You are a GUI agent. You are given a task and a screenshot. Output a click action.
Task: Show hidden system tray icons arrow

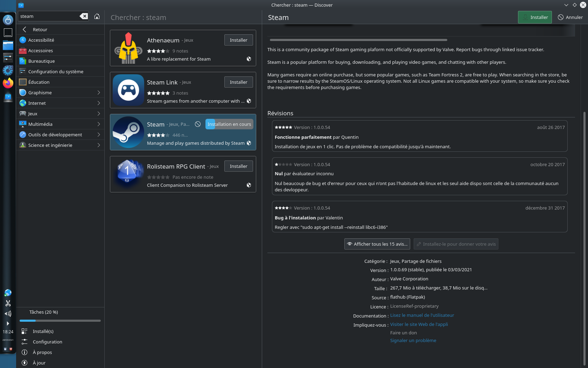pos(8,323)
